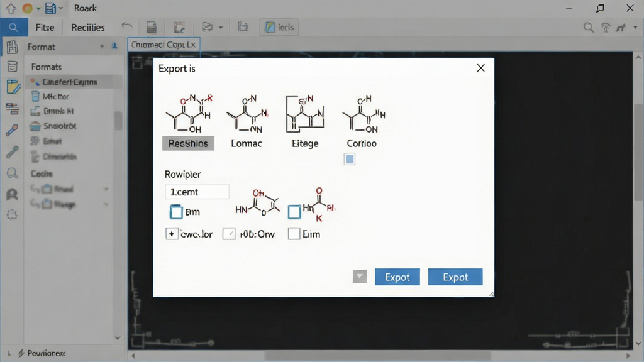Click the Expot button next to the dropdown arrow
The height and width of the screenshot is (362, 644).
pyautogui.click(x=397, y=277)
